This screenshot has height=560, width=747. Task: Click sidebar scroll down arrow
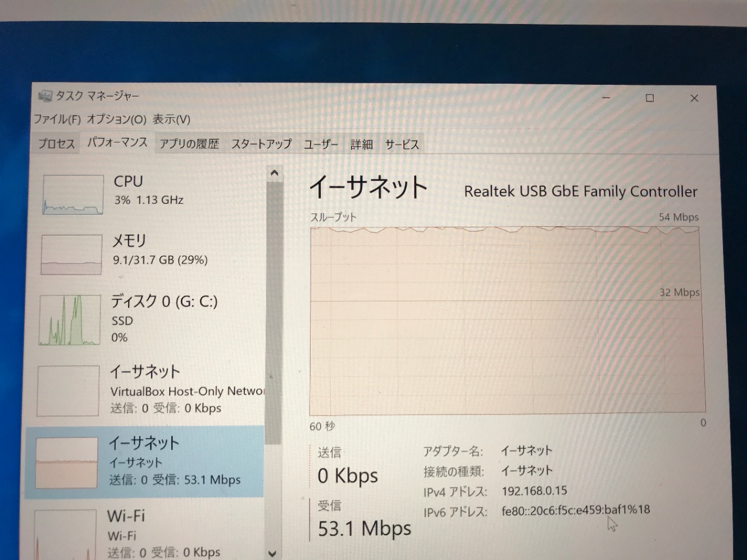pos(273,553)
